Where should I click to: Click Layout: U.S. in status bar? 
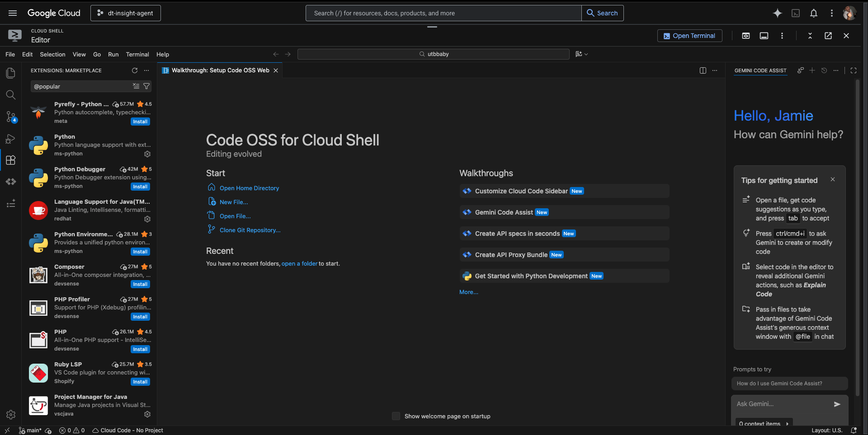click(827, 430)
